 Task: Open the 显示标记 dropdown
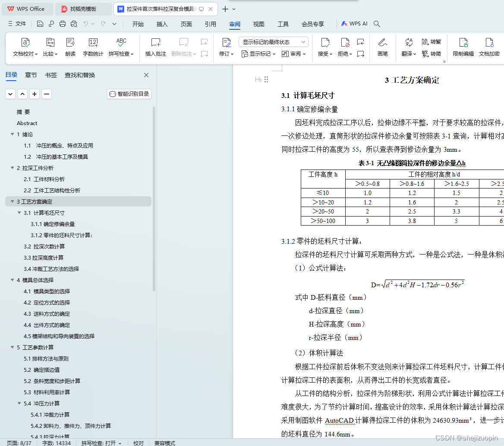click(x=258, y=54)
